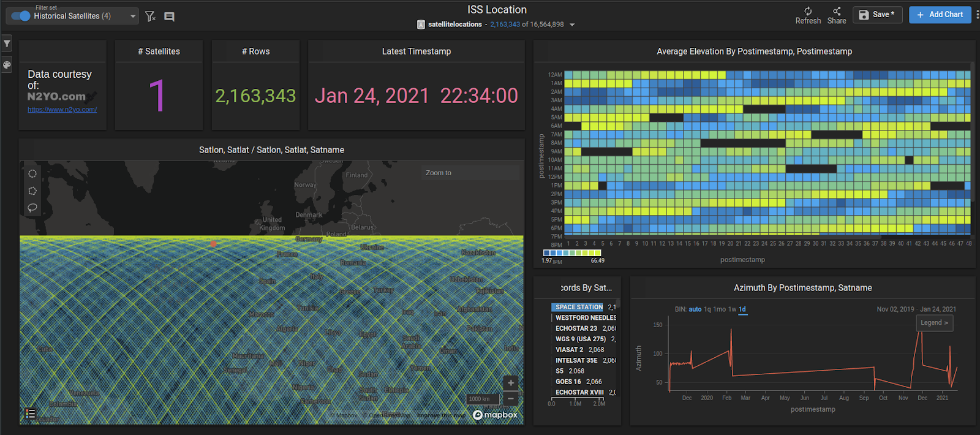Image resolution: width=980 pixels, height=435 pixels.
Task: Select the WESTFORD NEEDLES row
Action: pyautogui.click(x=584, y=318)
